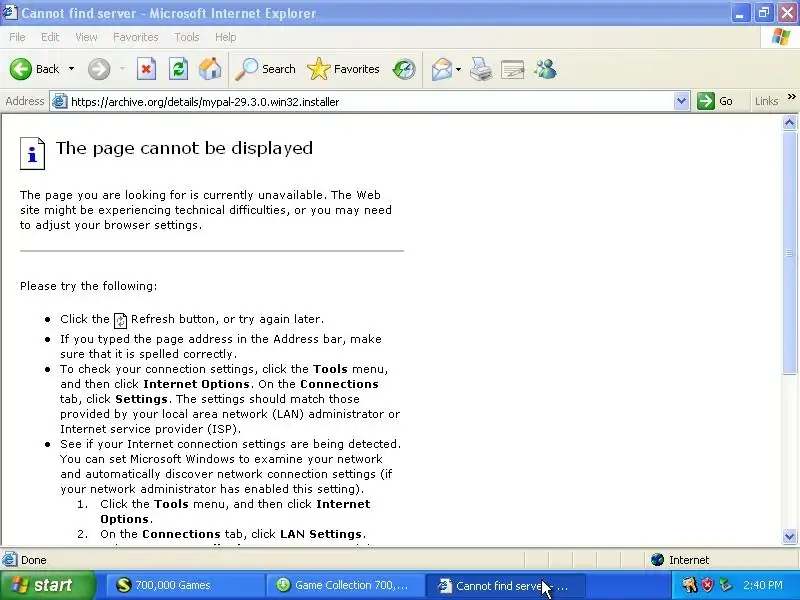
Task: Click the green Go button
Action: click(x=715, y=101)
